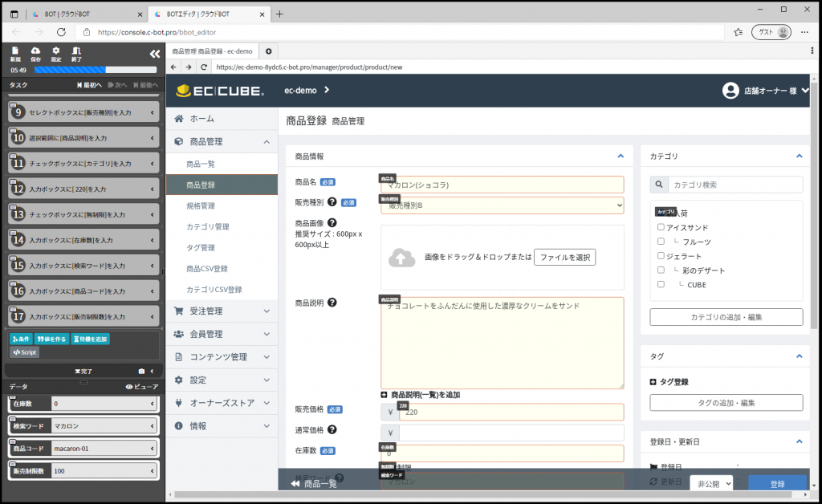Click the help icon next to 商品画像
Viewport: 822px width, 504px height.
tap(332, 222)
